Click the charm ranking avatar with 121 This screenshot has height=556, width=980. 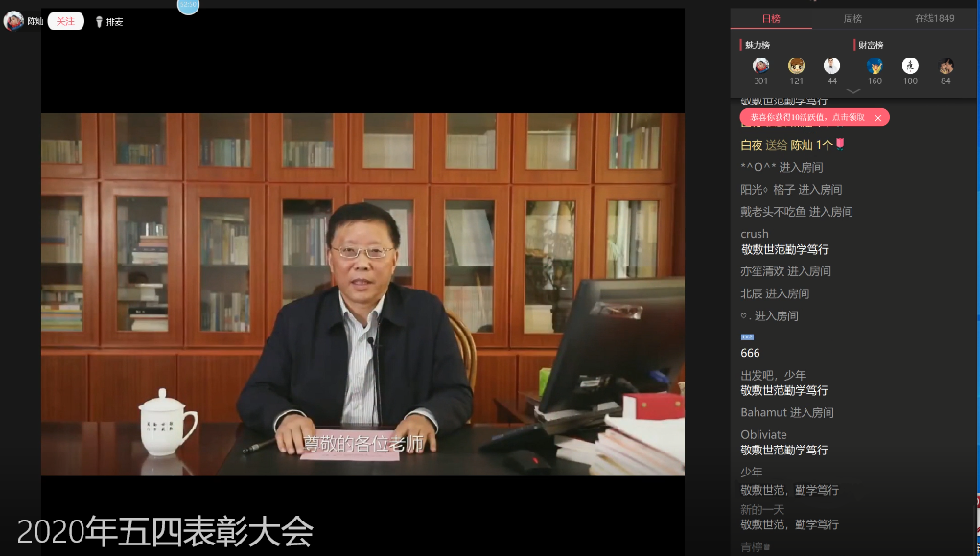(796, 66)
